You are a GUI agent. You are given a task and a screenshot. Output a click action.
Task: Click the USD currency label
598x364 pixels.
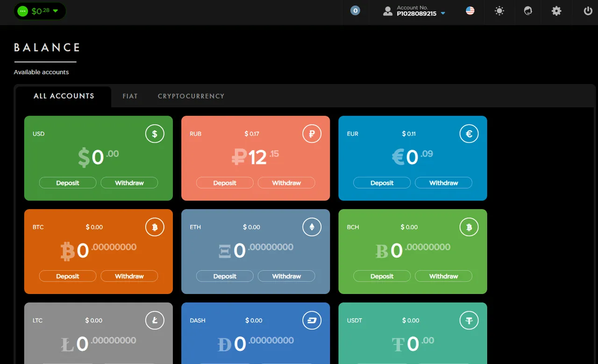pos(39,134)
